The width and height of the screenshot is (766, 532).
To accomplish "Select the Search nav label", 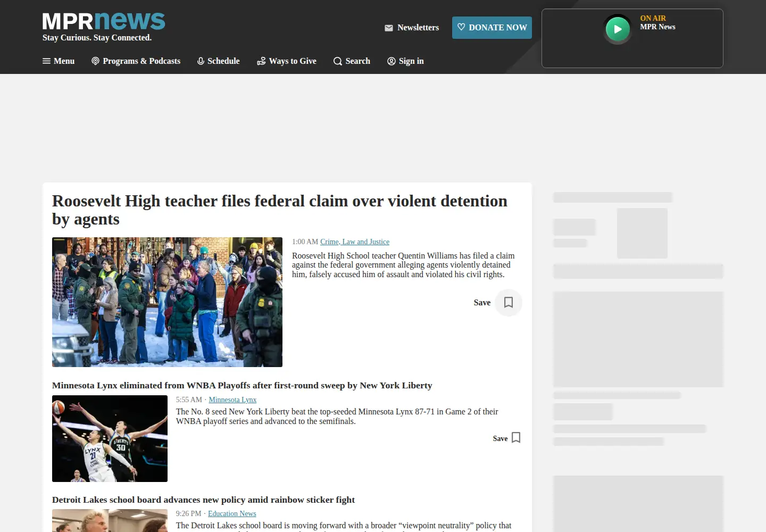I will (358, 61).
